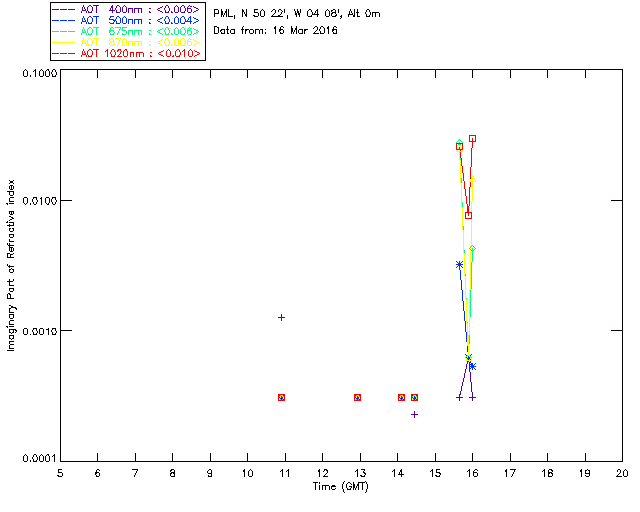Click the 'PML, N 50 22', W 04 08'' location text
This screenshot has width=640, height=512.
[x=278, y=13]
